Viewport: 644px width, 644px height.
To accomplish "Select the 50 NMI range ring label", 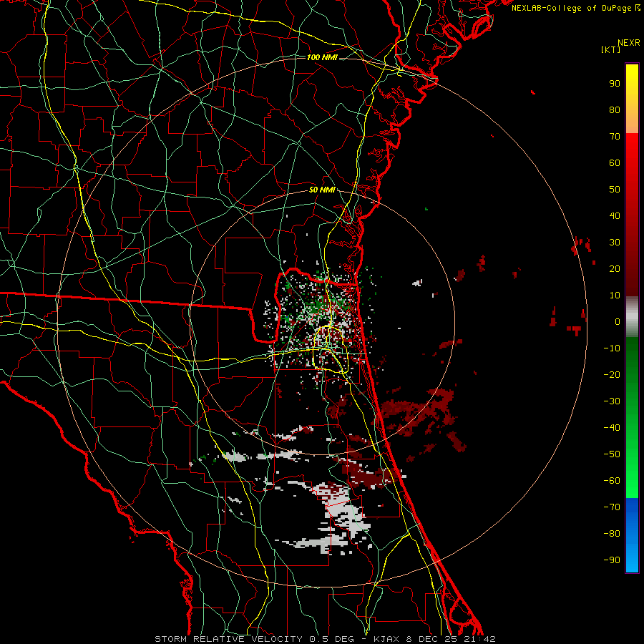I will coord(322,190).
